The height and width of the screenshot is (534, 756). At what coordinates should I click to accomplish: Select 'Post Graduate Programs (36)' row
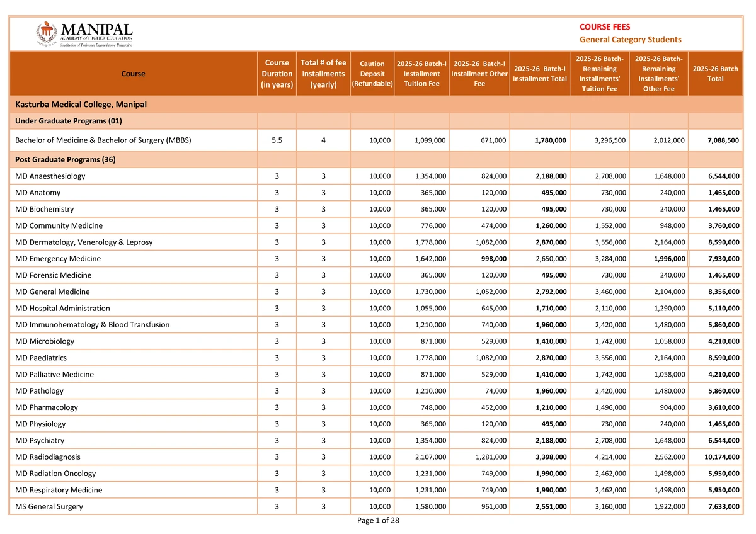[x=376, y=159]
